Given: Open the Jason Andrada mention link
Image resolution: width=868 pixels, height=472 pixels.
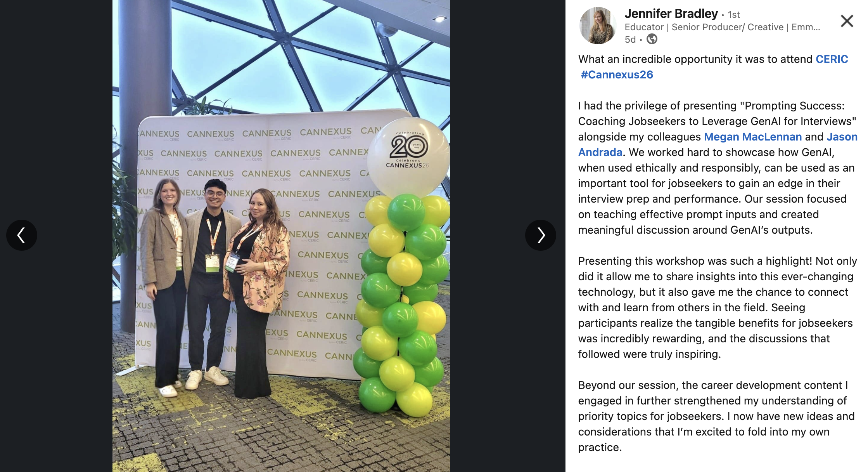Looking at the screenshot, I should [718, 144].
